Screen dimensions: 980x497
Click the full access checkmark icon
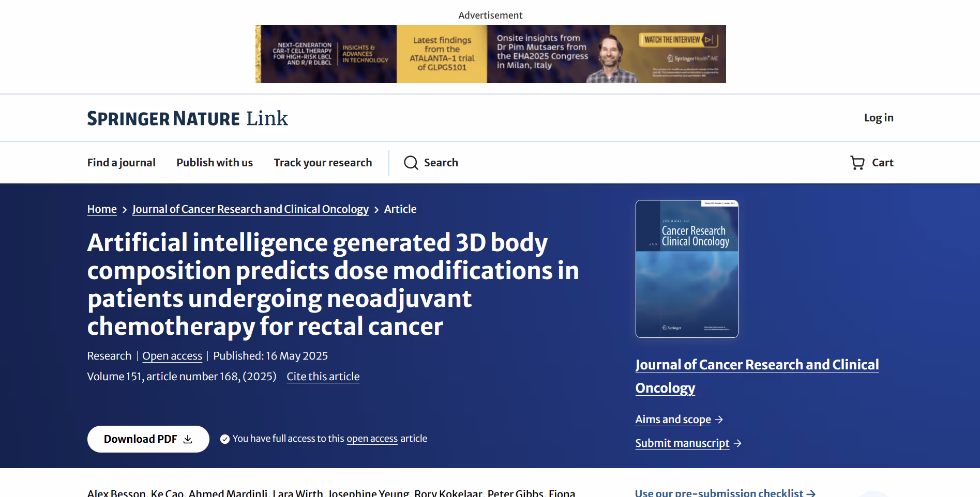pyautogui.click(x=225, y=439)
